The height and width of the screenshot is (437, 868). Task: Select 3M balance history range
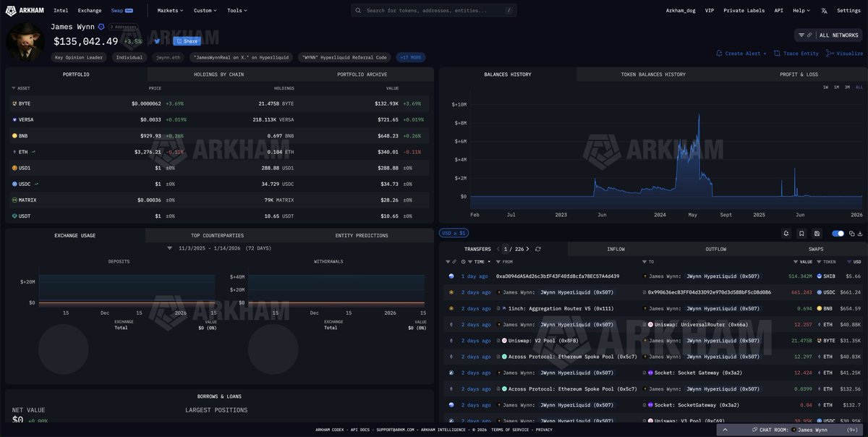847,87
